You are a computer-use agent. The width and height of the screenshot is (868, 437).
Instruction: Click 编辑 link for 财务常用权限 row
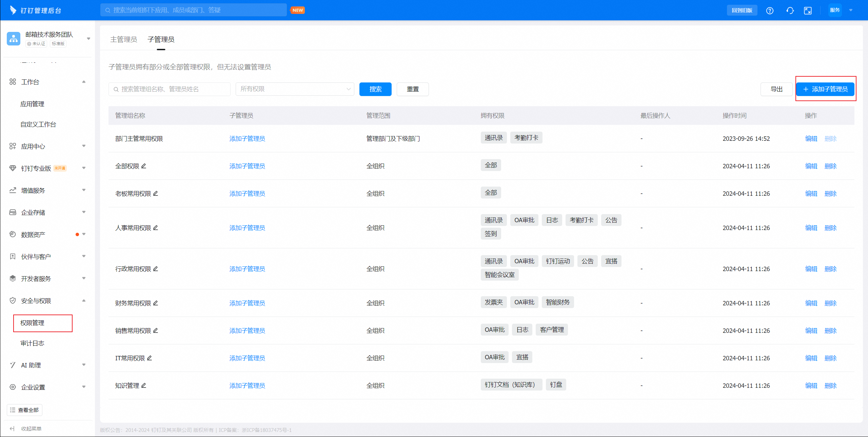(x=811, y=303)
